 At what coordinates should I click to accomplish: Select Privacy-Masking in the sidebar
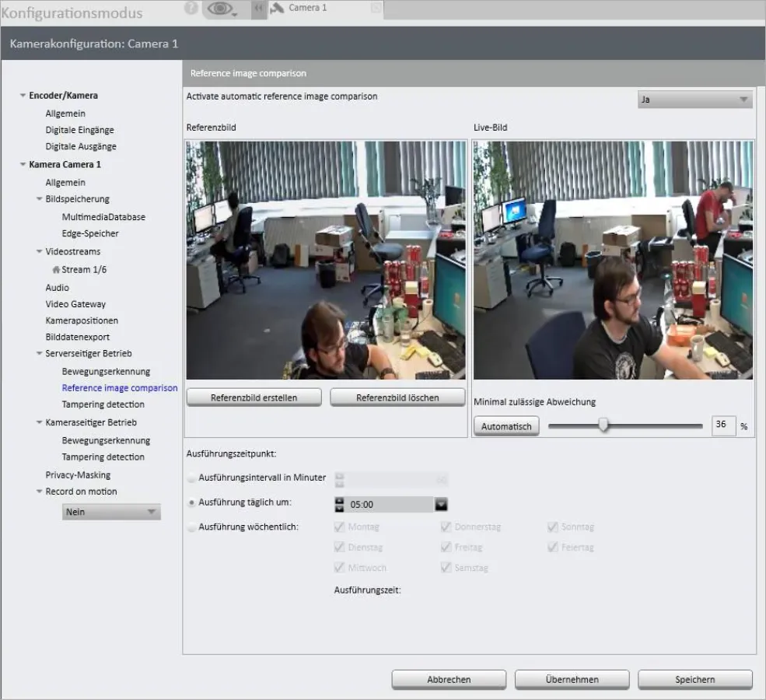point(78,474)
